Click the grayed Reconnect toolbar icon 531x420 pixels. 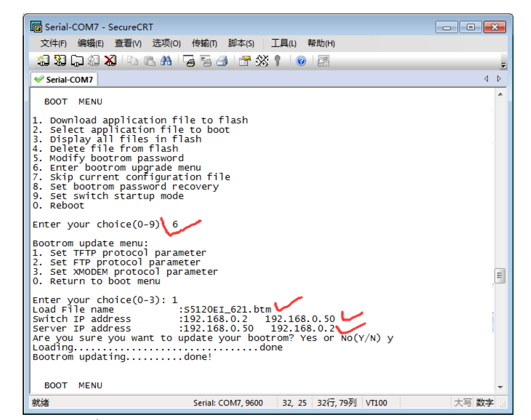pyautogui.click(x=93, y=61)
